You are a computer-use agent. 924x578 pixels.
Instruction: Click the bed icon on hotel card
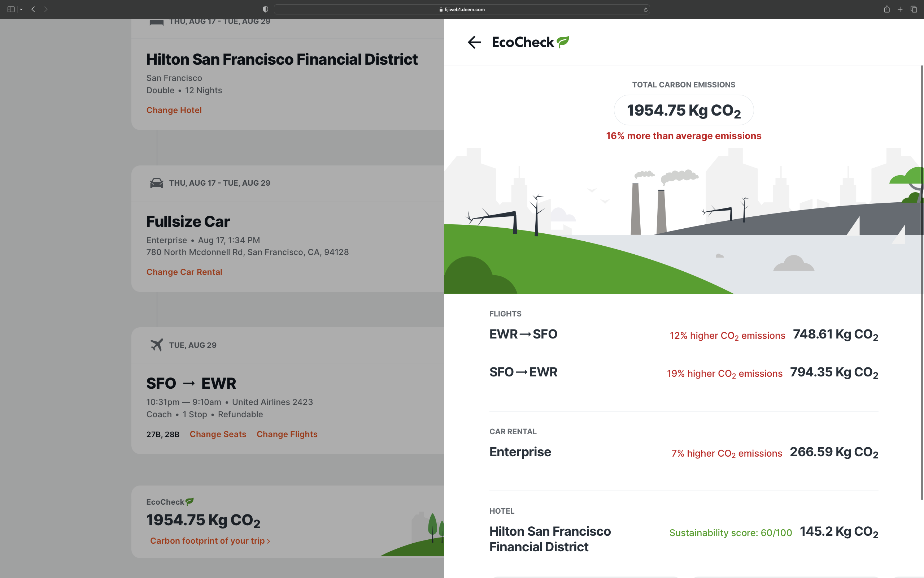(x=157, y=22)
